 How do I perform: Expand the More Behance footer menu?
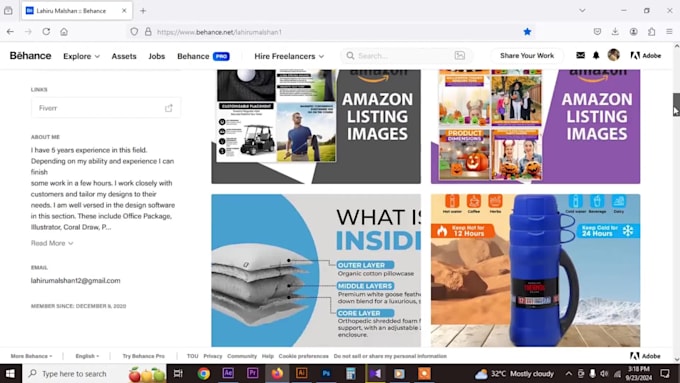tap(31, 356)
